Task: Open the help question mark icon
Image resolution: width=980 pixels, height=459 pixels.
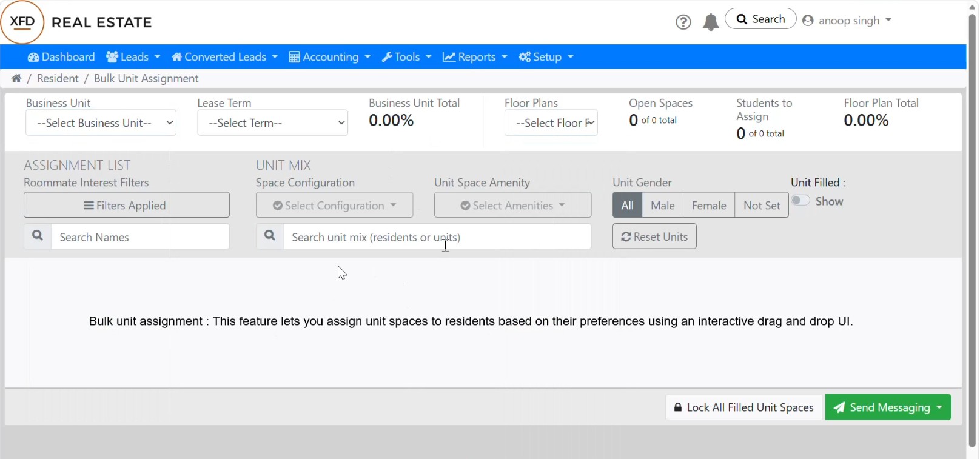Action: coord(683,22)
